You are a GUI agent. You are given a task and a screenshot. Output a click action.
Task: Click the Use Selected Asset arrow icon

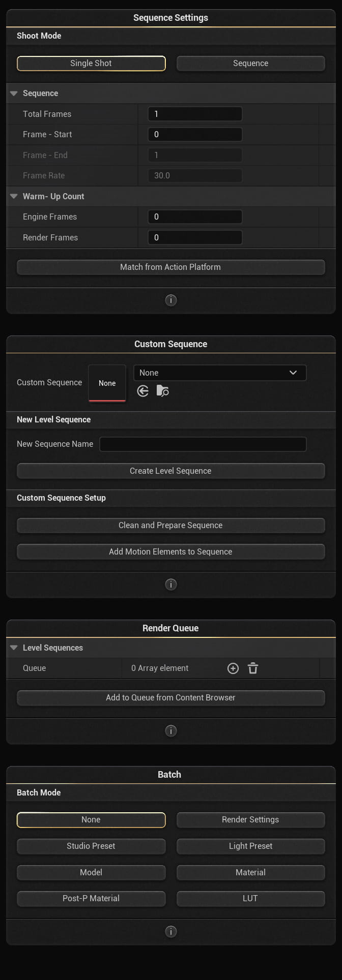142,391
